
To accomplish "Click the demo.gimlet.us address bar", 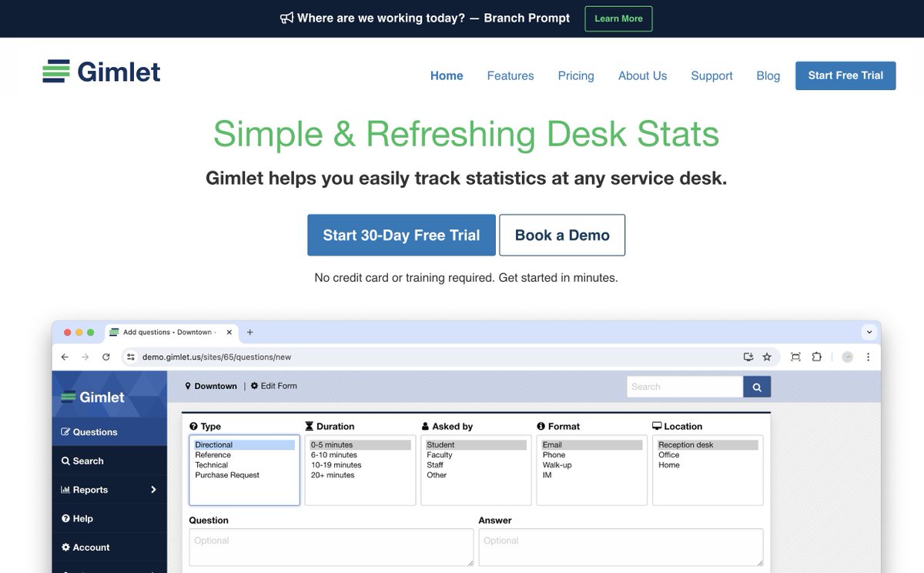I will click(451, 357).
